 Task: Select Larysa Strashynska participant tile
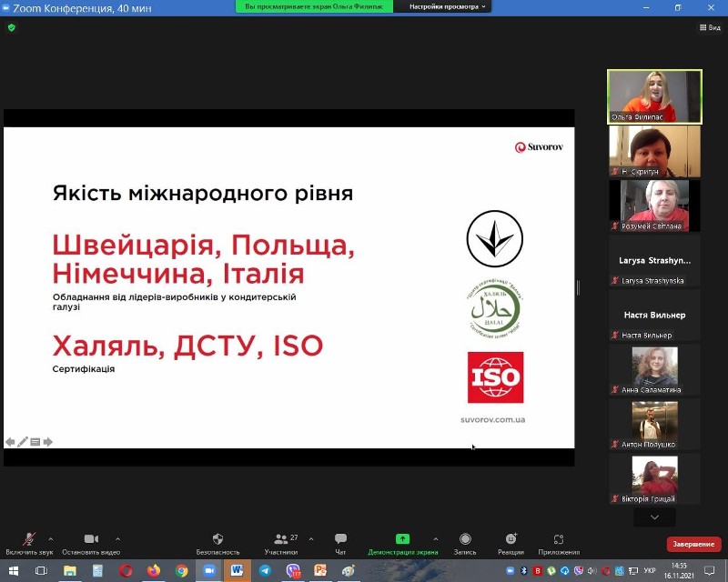coord(654,260)
